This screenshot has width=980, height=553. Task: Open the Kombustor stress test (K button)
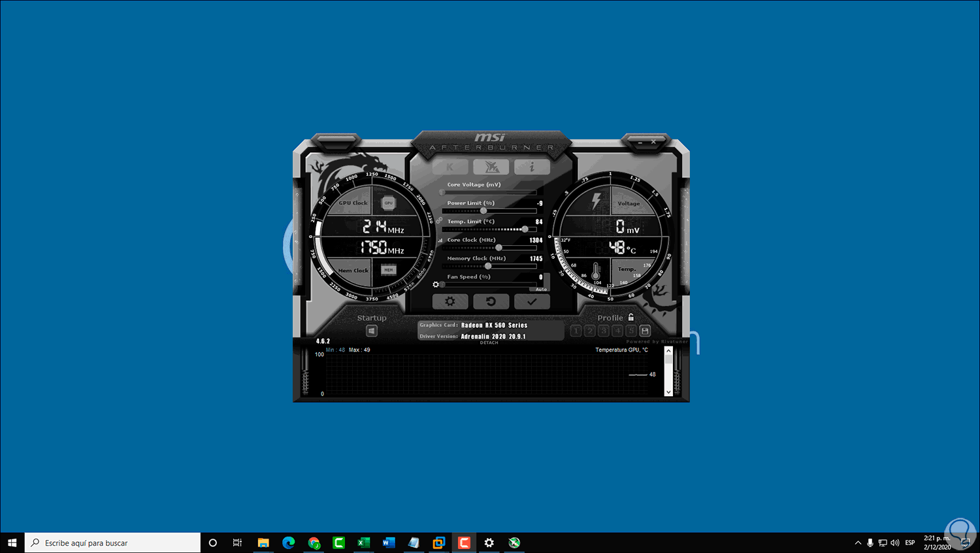point(450,167)
